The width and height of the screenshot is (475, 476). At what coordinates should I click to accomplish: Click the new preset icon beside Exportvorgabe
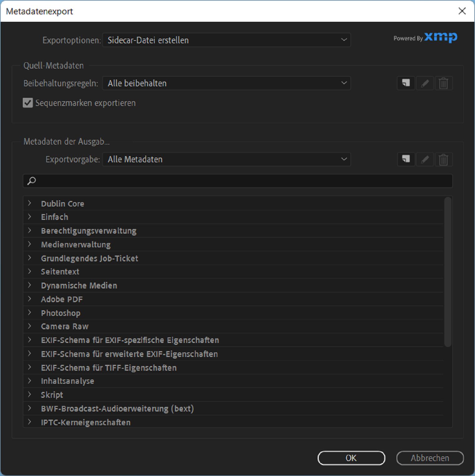(x=405, y=159)
